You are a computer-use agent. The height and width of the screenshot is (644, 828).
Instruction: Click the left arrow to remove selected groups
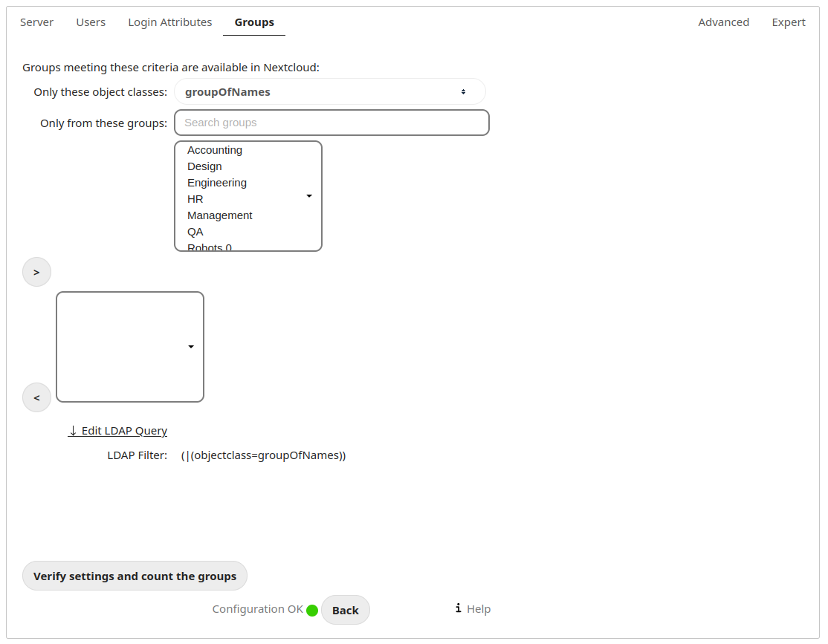(x=36, y=397)
